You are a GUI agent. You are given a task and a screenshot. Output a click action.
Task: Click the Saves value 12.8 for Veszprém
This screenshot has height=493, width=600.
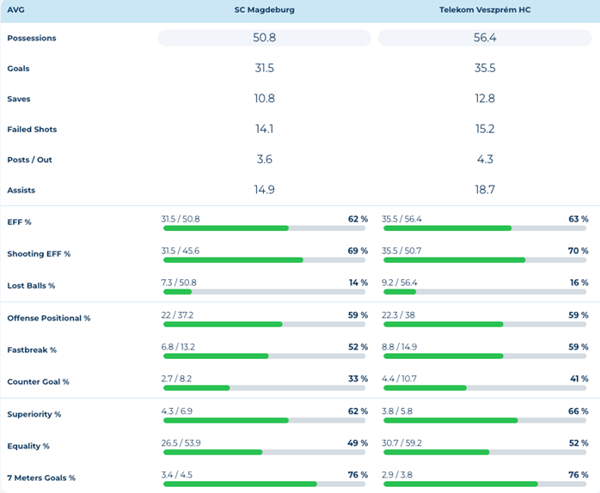pos(484,98)
